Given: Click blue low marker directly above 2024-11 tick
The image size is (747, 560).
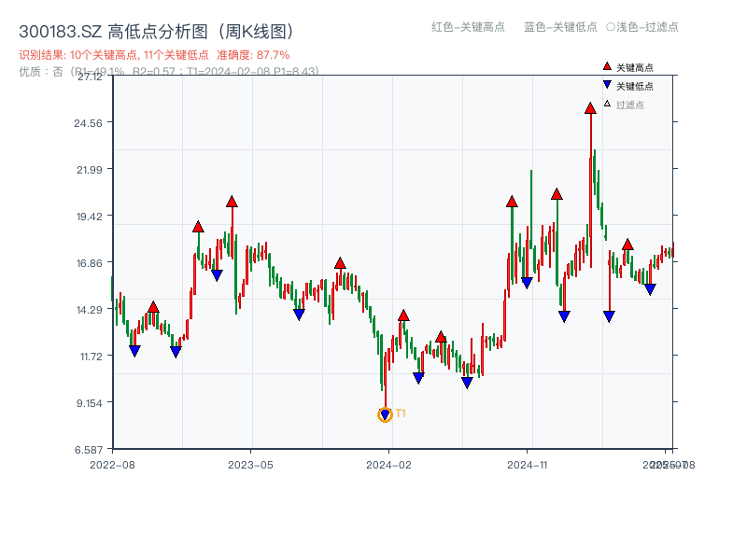Looking at the screenshot, I should click(x=527, y=283).
